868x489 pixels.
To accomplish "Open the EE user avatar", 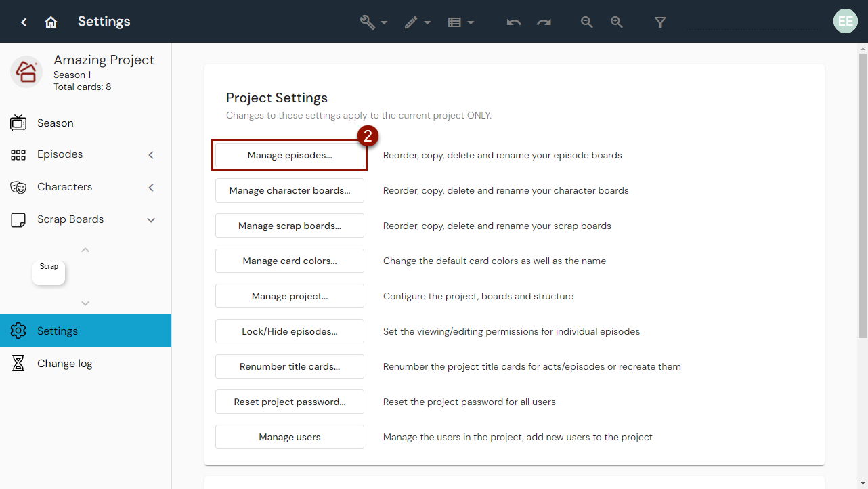I will 846,21.
